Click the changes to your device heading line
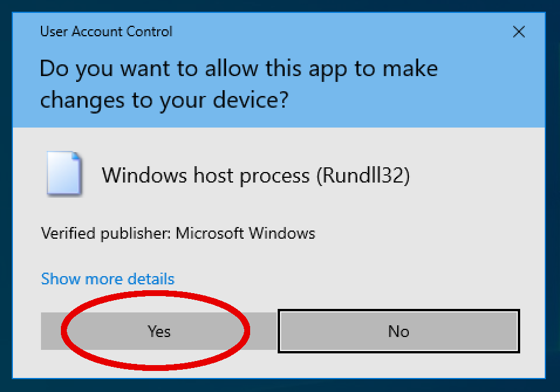560x392 pixels. (x=164, y=100)
